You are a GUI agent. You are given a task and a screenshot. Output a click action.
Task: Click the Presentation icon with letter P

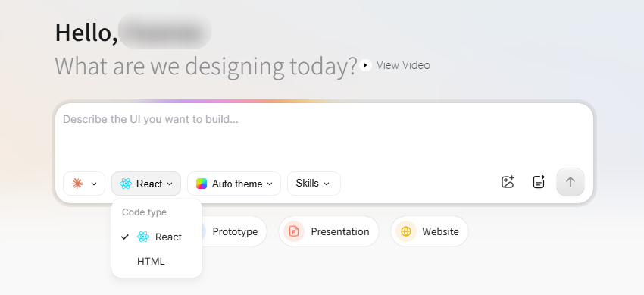pyautogui.click(x=294, y=231)
